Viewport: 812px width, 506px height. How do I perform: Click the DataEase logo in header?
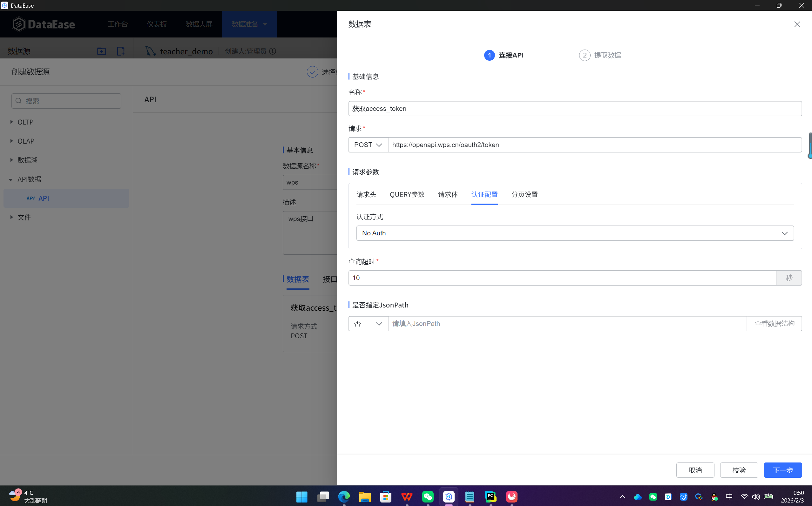point(43,24)
